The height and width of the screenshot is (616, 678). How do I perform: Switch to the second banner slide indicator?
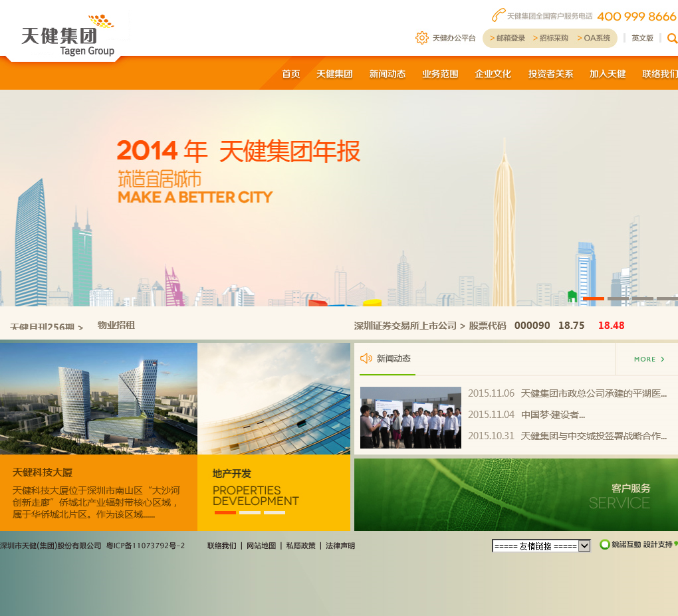(618, 299)
